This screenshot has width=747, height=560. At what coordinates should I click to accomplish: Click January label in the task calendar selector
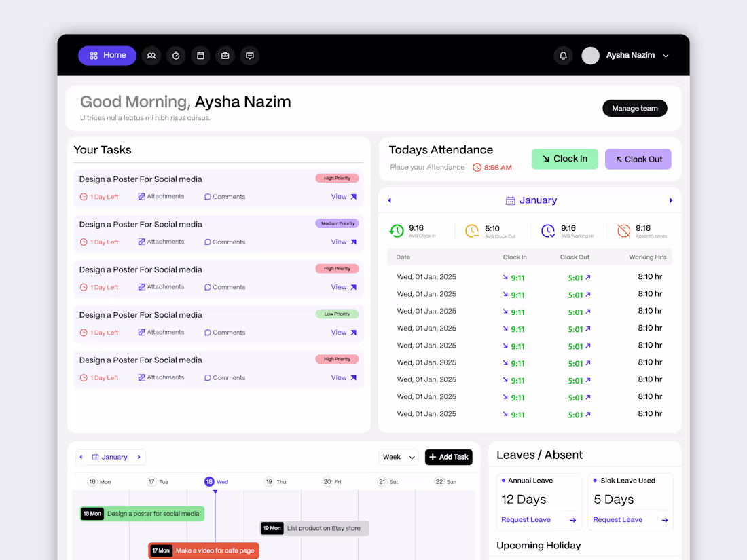pyautogui.click(x=114, y=457)
